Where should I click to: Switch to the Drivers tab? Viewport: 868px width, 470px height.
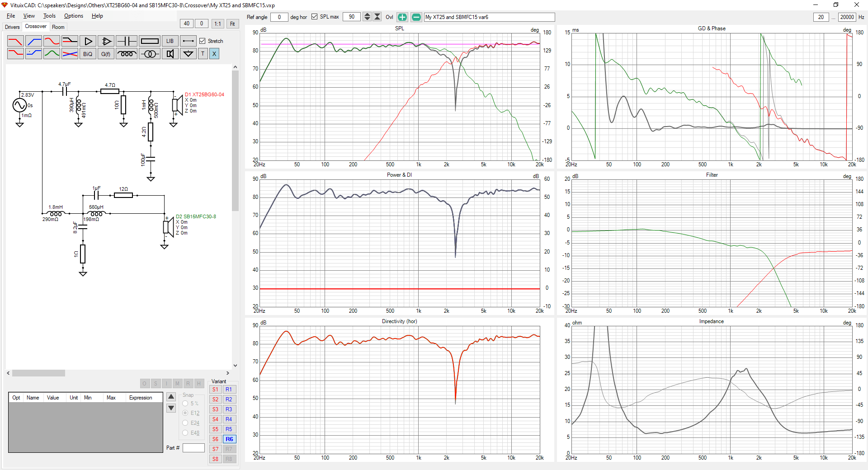pyautogui.click(x=12, y=27)
